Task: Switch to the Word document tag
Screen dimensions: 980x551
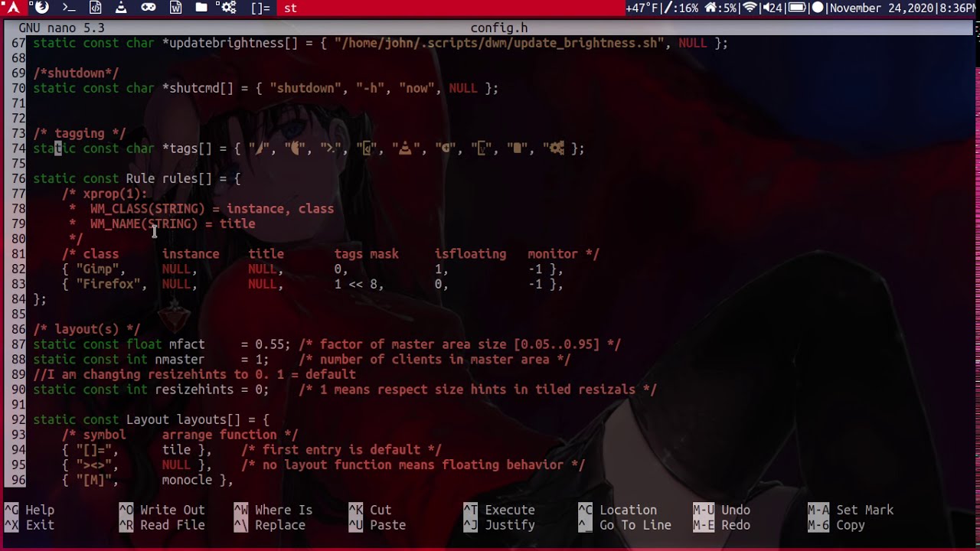Action: pos(175,8)
